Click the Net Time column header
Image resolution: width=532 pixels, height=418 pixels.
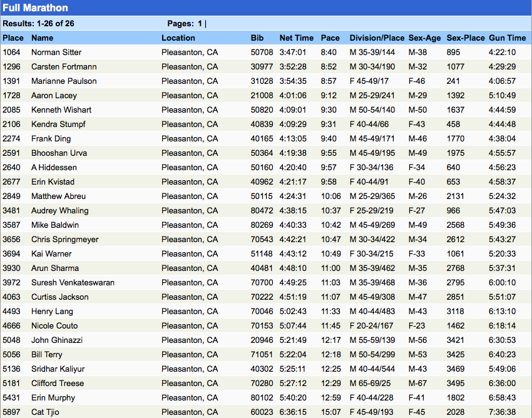[x=296, y=38]
